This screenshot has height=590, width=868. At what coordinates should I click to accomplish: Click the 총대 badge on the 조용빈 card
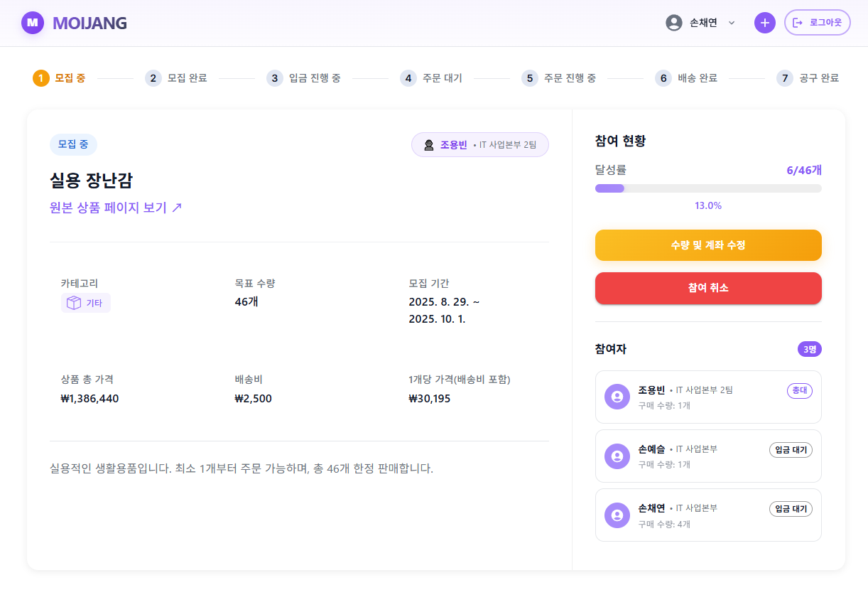tap(800, 390)
